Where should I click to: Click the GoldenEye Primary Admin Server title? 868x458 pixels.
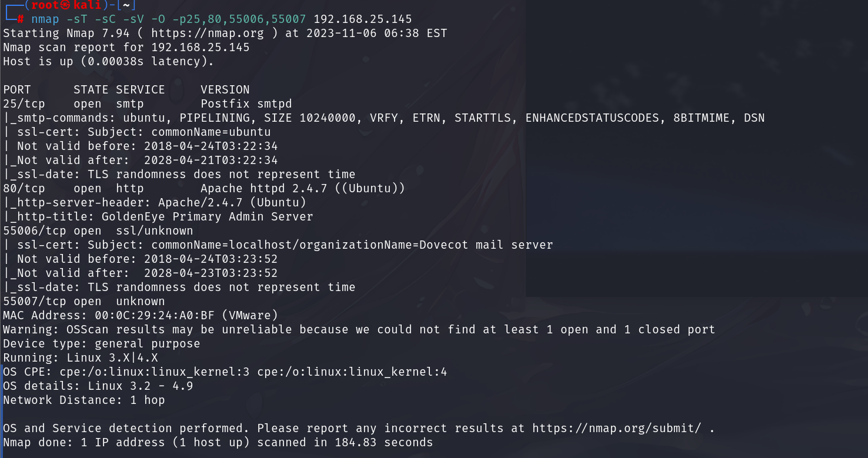click(207, 217)
